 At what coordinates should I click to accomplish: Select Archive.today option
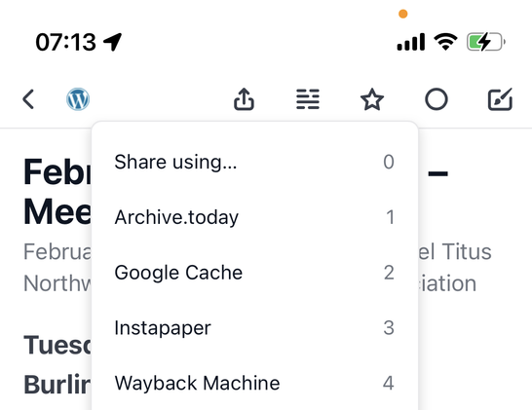point(254,217)
